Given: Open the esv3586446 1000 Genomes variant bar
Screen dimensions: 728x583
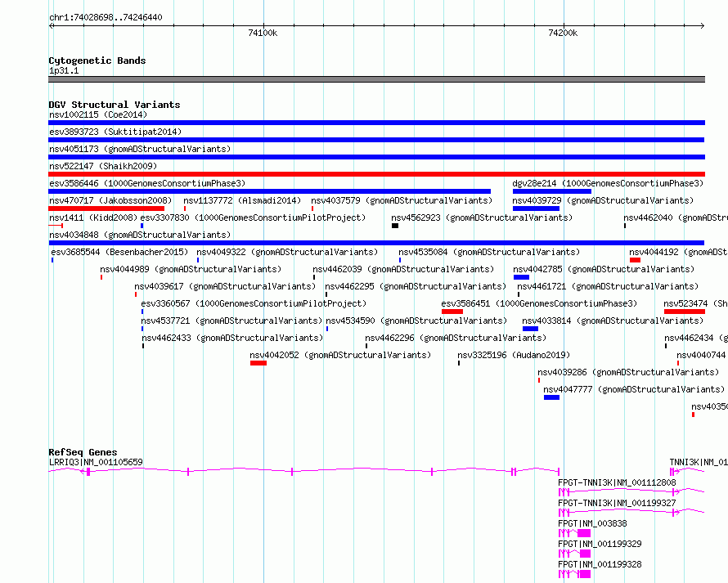Looking at the screenshot, I should tap(270, 191).
